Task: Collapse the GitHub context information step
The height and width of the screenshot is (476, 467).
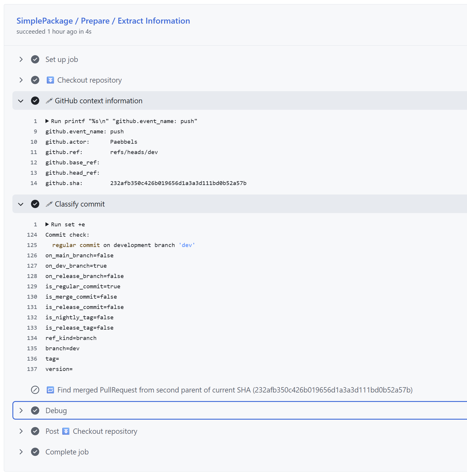Action: pos(21,101)
